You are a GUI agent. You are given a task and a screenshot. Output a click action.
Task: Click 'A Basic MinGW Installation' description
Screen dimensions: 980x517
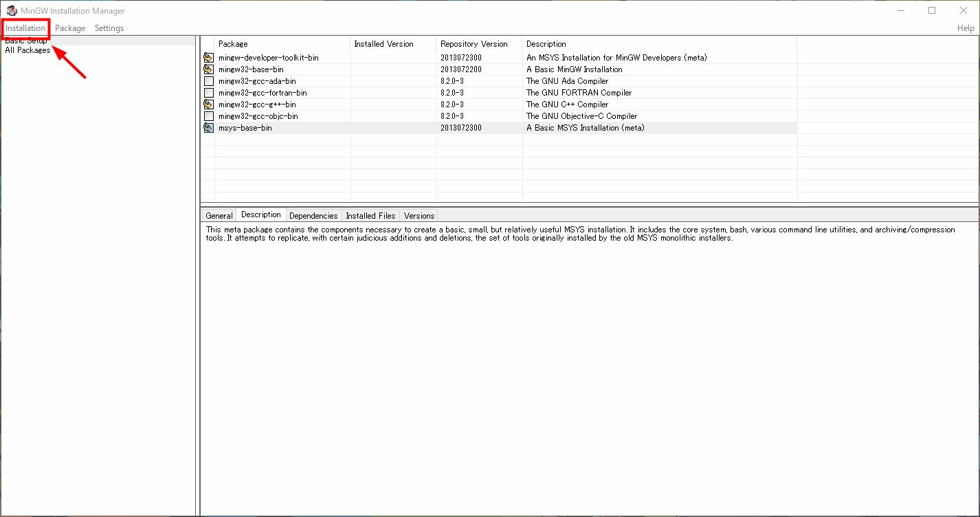(575, 69)
